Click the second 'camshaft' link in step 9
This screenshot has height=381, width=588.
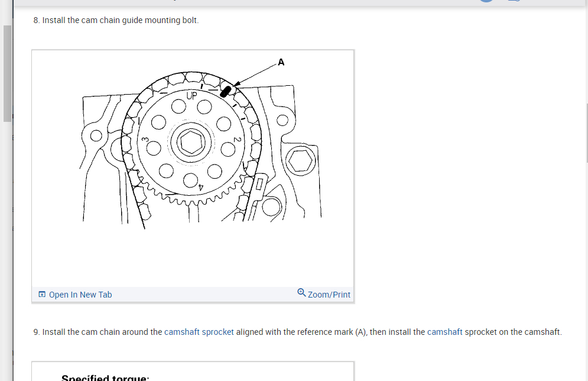(x=444, y=332)
